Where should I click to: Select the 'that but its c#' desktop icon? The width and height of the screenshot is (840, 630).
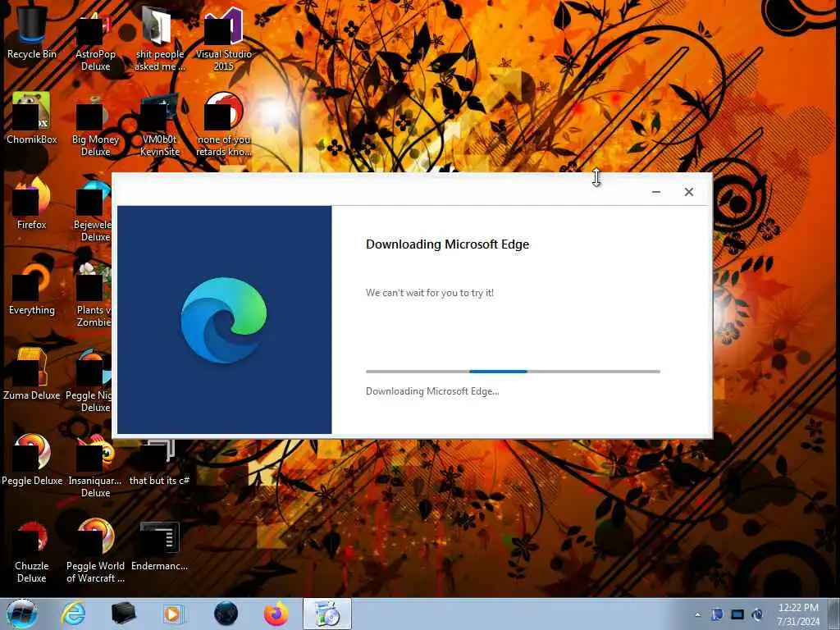point(160,462)
